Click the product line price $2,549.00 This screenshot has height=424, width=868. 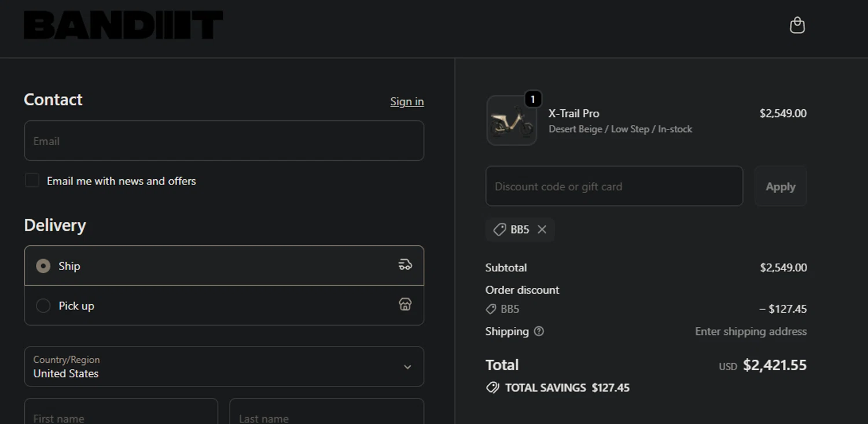tap(783, 113)
